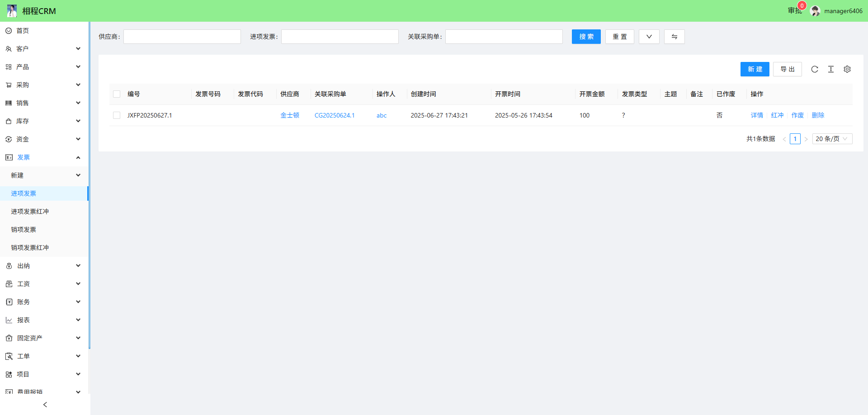
Task: Click the 新建 create button
Action: [x=755, y=69]
